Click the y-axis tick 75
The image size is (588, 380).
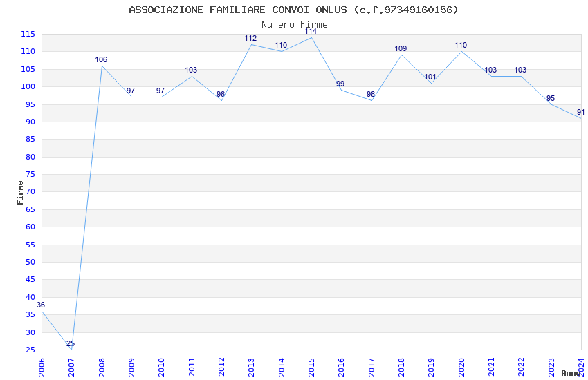click(30, 175)
